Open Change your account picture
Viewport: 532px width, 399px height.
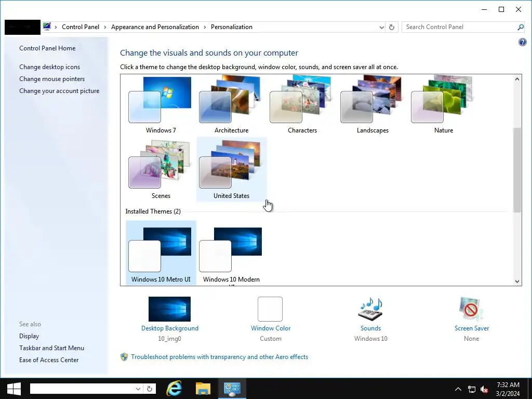(59, 90)
